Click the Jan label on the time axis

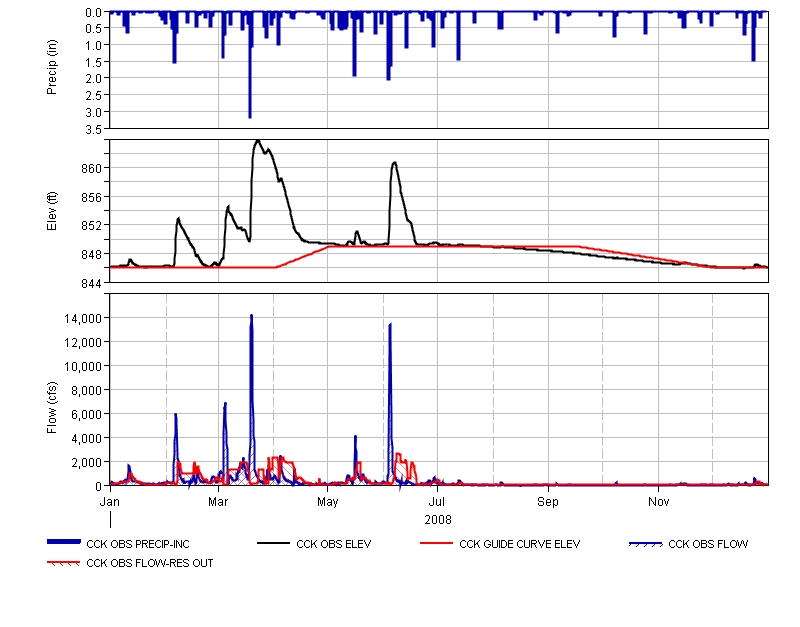(x=111, y=499)
